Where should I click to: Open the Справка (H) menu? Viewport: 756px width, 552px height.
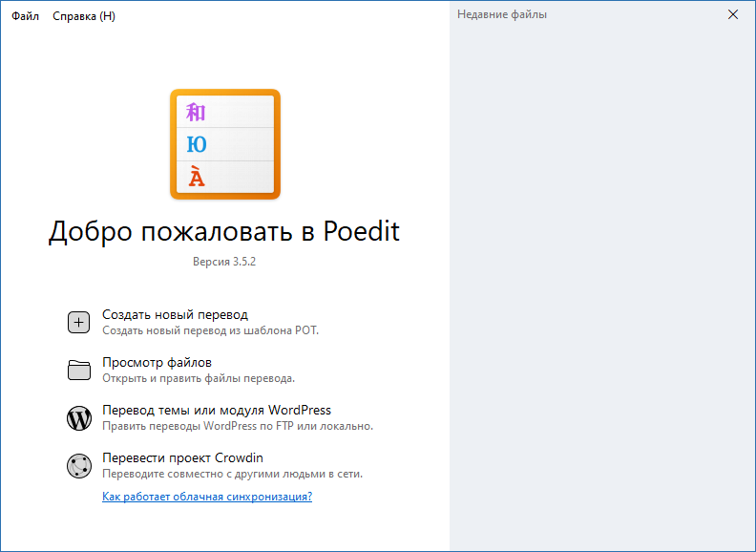(x=84, y=16)
